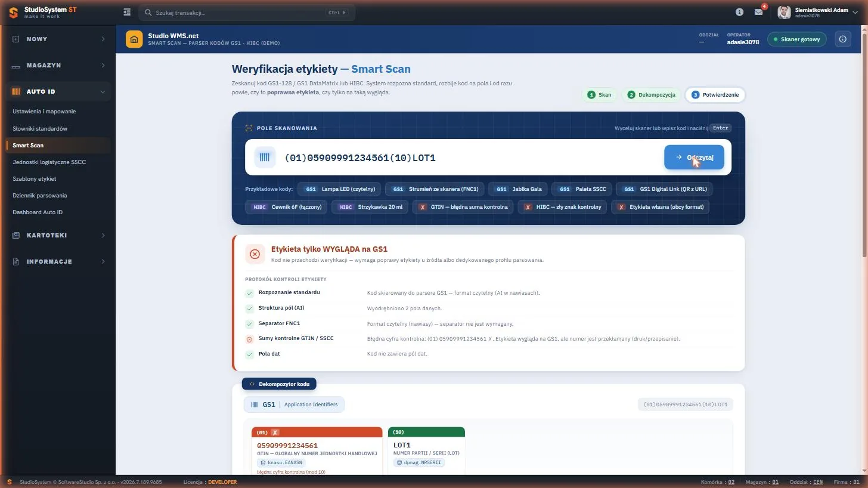Click the GTIN value 05909991234561 in the card
This screenshot has width=868, height=488.
pos(287,446)
